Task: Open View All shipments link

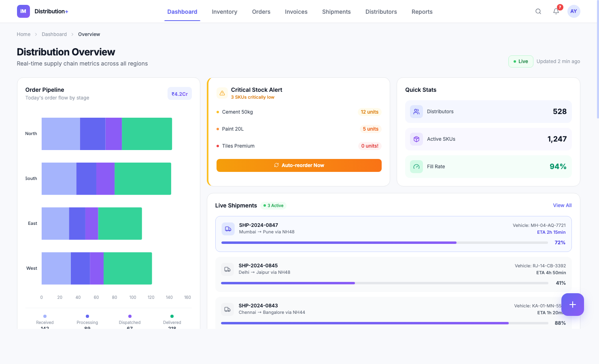Action: tap(562, 205)
